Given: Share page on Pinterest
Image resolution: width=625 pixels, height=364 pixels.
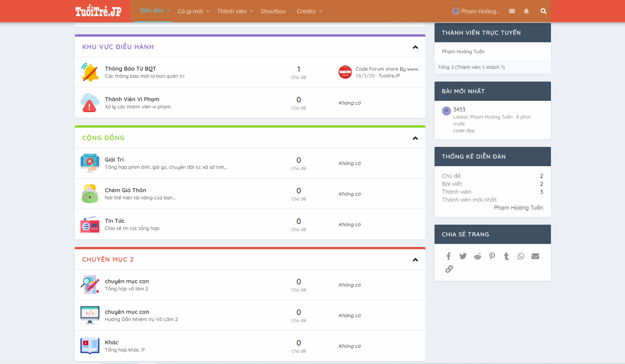Looking at the screenshot, I should (x=492, y=256).
